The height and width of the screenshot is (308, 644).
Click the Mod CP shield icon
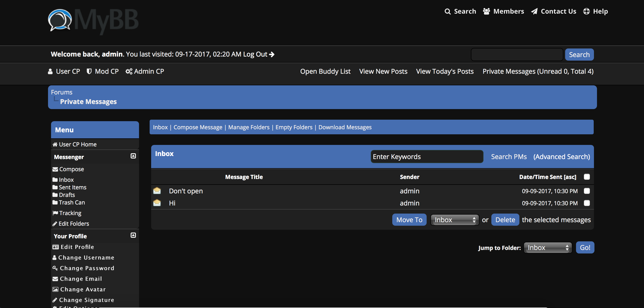pyautogui.click(x=89, y=71)
